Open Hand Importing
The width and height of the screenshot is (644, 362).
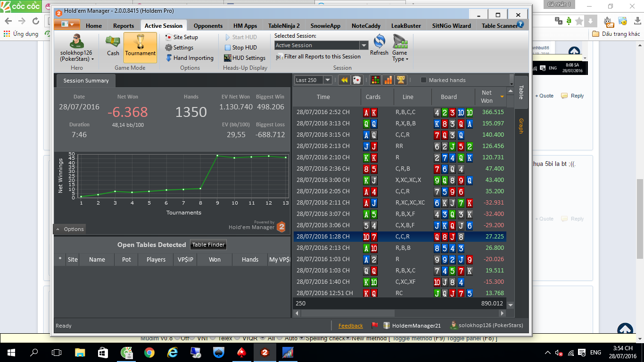(190, 58)
